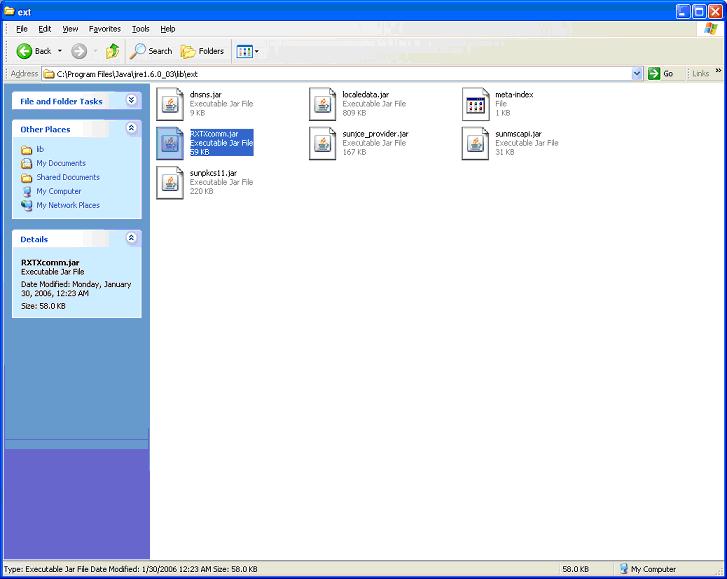
Task: Click the 58.0 KB status bar size
Action: pyautogui.click(x=575, y=569)
